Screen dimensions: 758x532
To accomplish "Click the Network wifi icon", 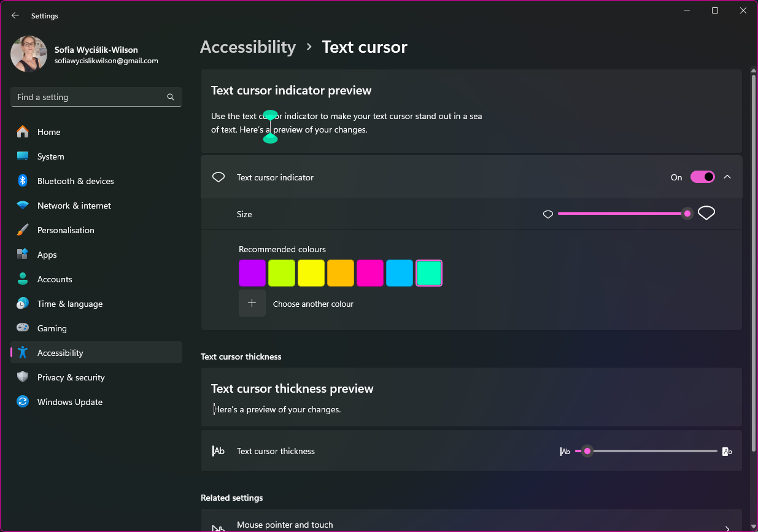I will click(x=23, y=206).
